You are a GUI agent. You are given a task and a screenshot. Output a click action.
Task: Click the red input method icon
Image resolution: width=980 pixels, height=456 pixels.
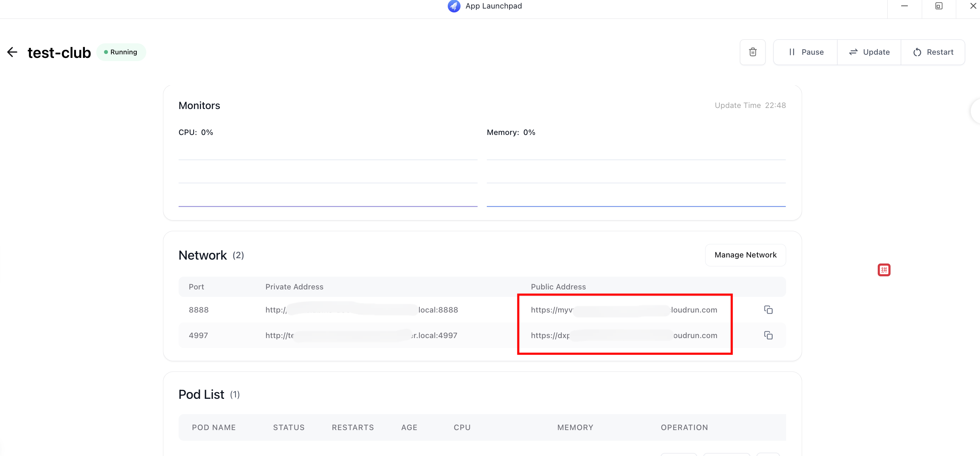(x=883, y=270)
